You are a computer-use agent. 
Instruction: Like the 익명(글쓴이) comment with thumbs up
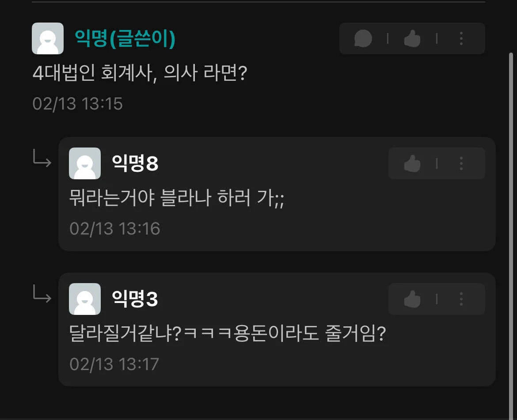[x=412, y=38]
